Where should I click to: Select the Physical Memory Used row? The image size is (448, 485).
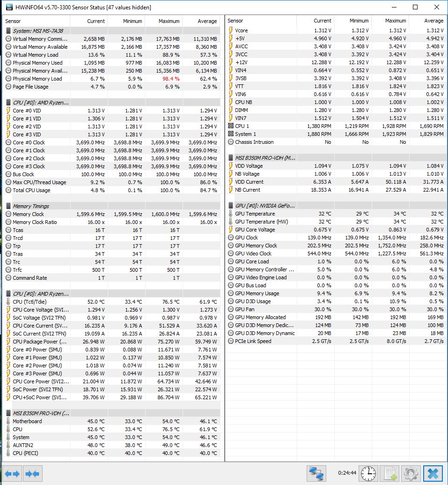pos(112,63)
